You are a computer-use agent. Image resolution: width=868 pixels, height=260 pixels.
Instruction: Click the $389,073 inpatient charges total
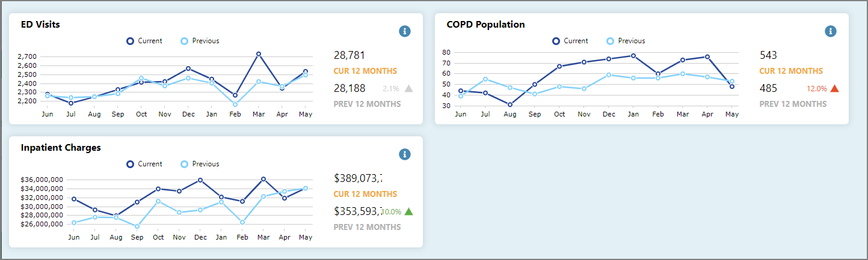click(x=359, y=178)
